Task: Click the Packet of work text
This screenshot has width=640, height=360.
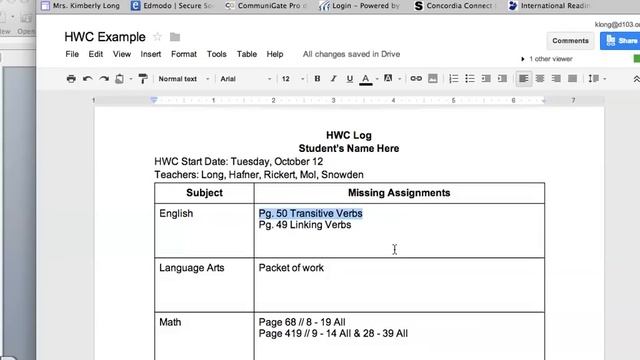Action: pyautogui.click(x=291, y=268)
